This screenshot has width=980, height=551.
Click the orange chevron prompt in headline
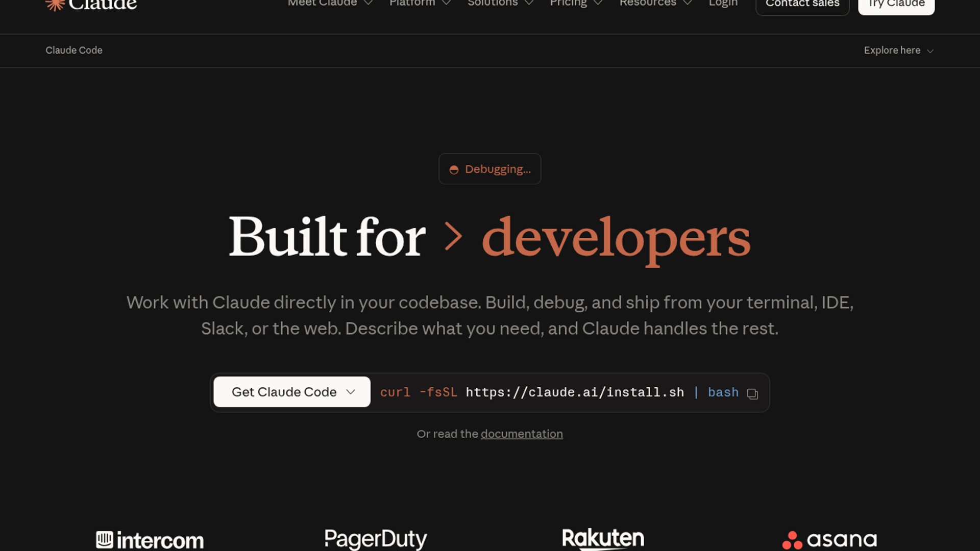point(453,236)
